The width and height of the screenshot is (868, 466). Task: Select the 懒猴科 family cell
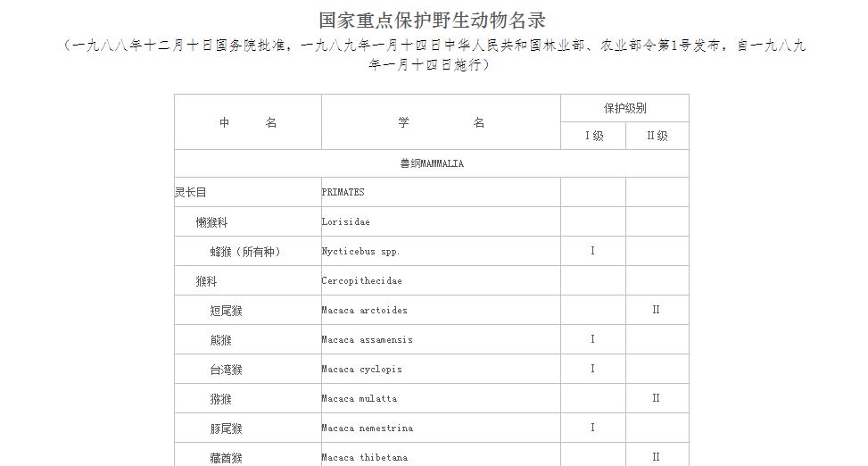[248, 221]
